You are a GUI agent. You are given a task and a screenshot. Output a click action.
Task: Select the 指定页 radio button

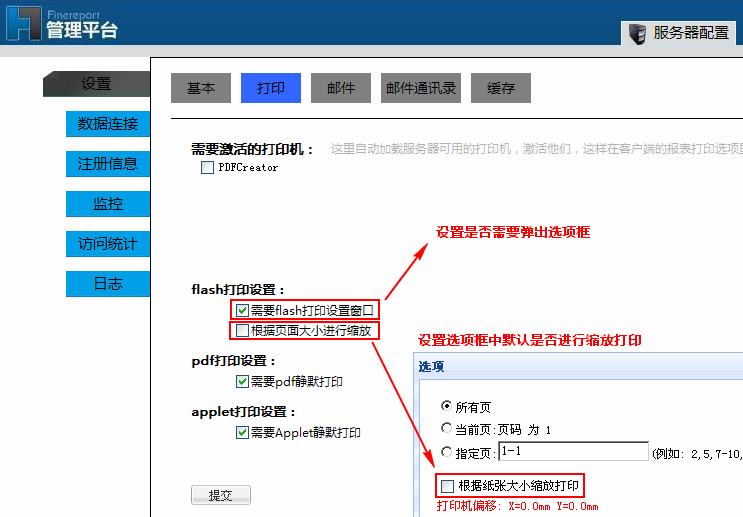(x=446, y=452)
